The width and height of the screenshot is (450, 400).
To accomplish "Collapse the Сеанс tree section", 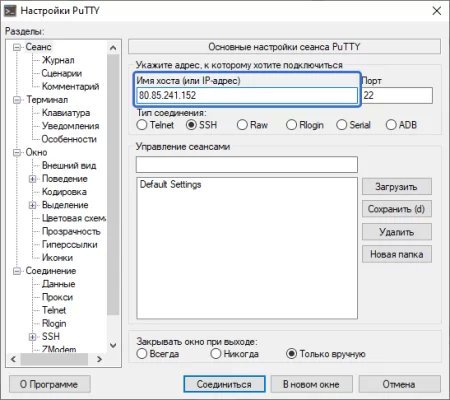I will point(17,47).
